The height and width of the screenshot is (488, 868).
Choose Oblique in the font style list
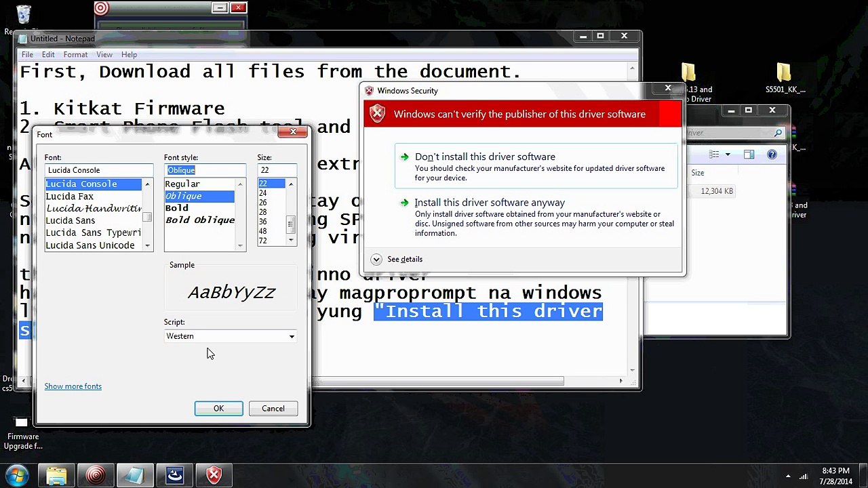199,197
